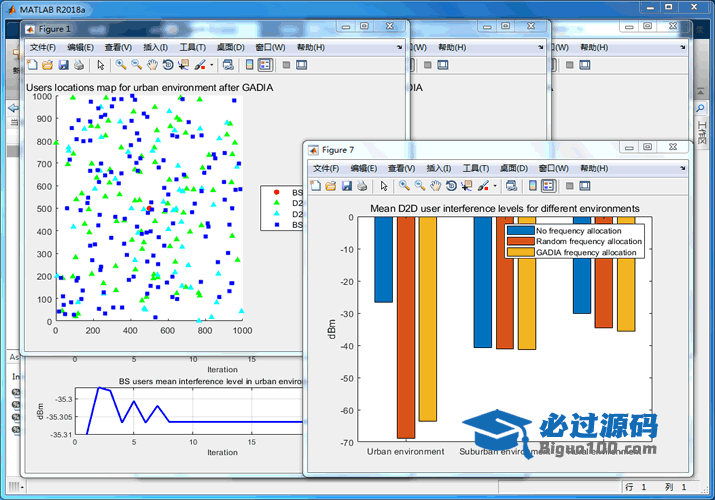The image size is (715, 500).
Task: Select Zoom Out tool in Figure 1
Action: [136, 65]
